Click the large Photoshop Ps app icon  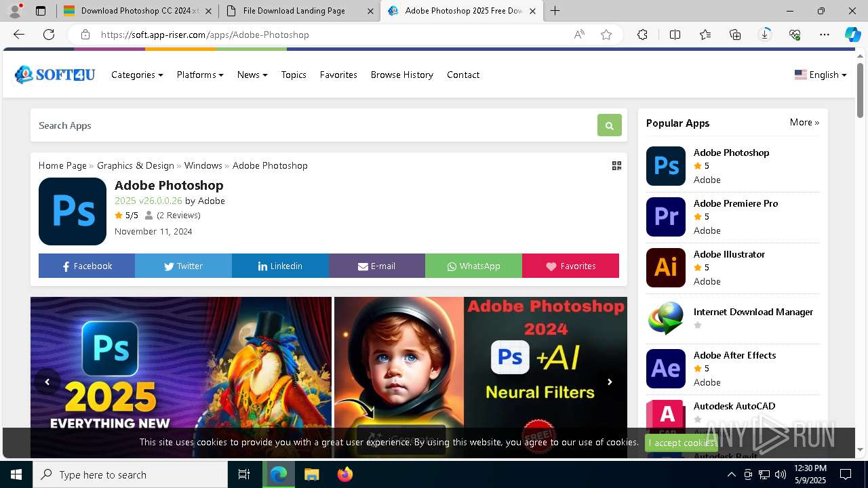click(73, 211)
